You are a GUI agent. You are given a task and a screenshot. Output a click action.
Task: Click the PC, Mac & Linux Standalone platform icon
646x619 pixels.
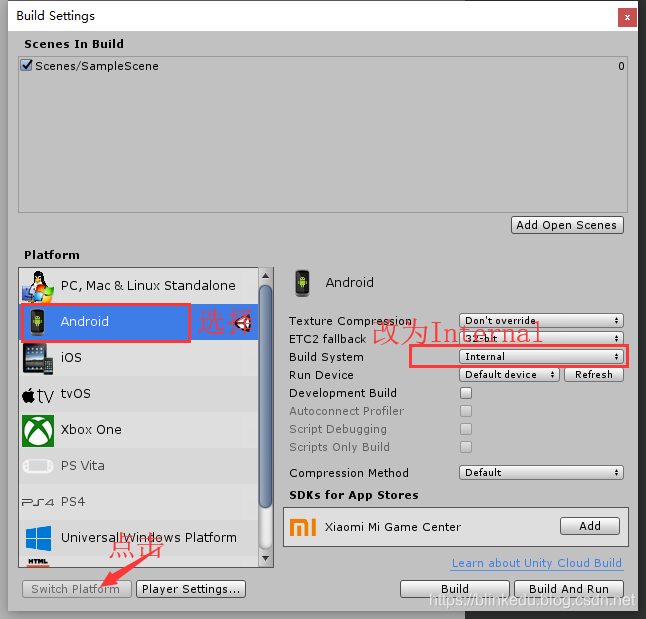pos(38,286)
